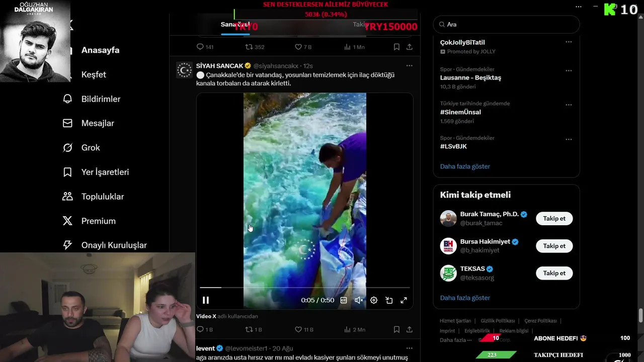
Task: View analytics showing 1 Mn views
Action: click(354, 47)
